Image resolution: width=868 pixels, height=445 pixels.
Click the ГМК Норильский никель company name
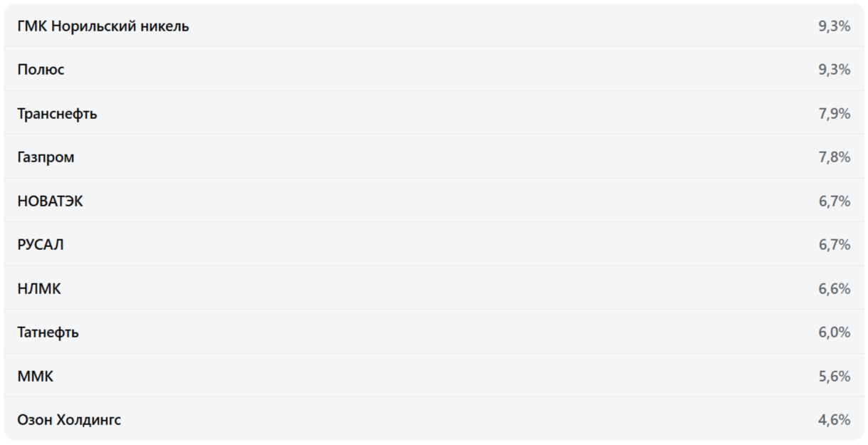tap(103, 26)
